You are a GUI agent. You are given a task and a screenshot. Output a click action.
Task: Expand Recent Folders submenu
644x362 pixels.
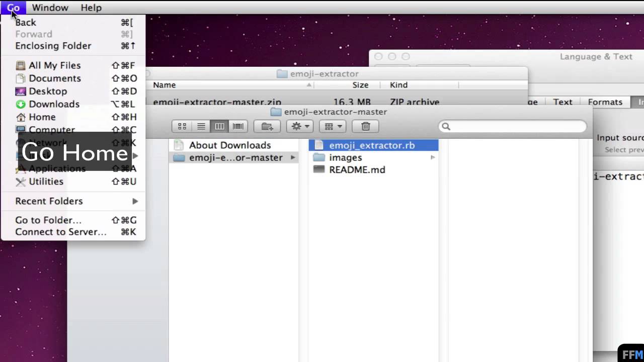pyautogui.click(x=73, y=201)
